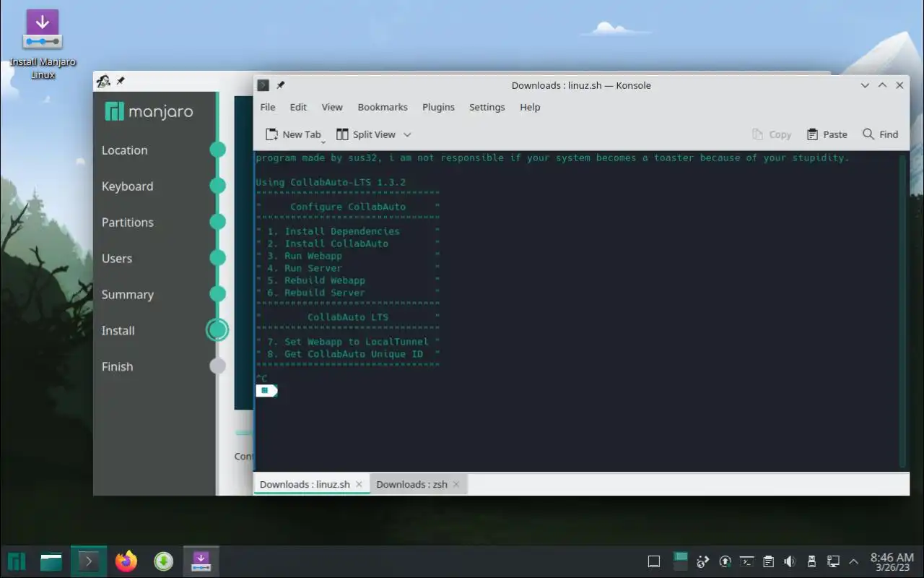The height and width of the screenshot is (578, 924).
Task: Click terminal line '2. Install CollabAuto'
Action: point(328,243)
